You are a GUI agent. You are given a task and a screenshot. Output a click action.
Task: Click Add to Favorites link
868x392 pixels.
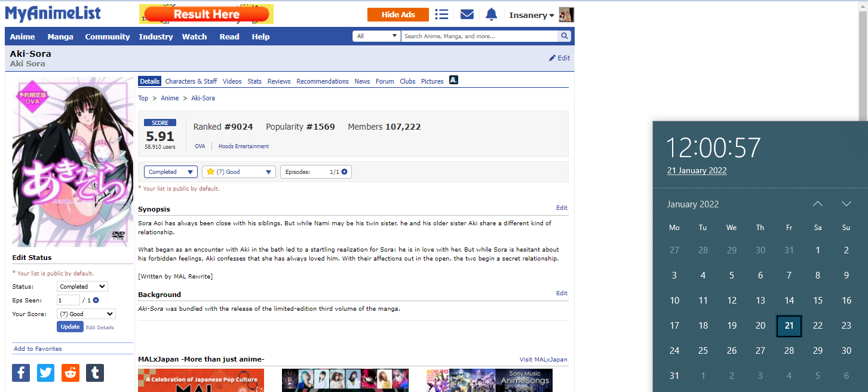38,349
